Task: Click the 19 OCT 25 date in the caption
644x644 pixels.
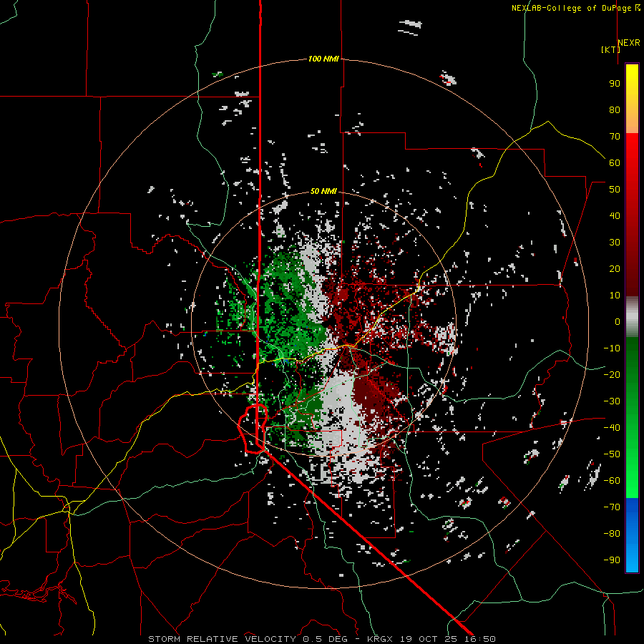Action: pyautogui.click(x=429, y=639)
